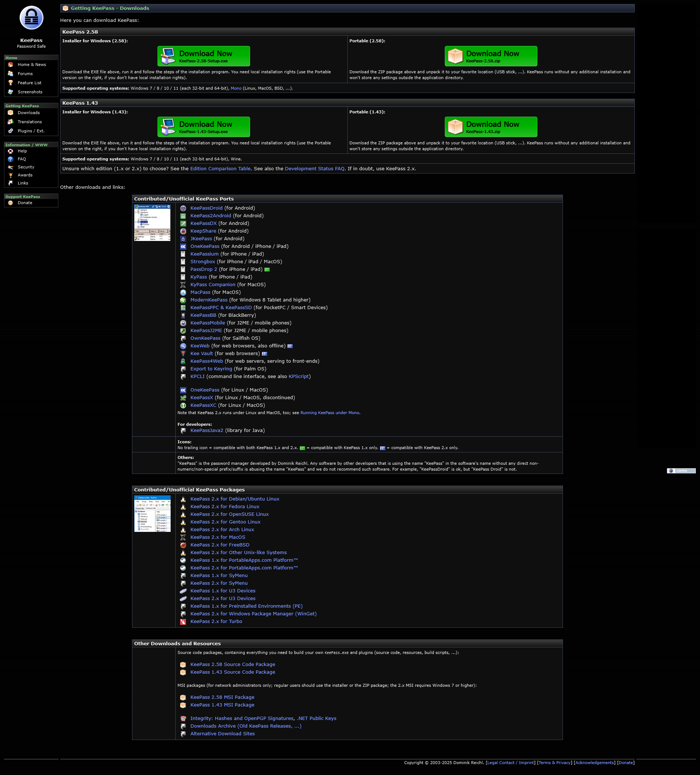Open the Edition Comparison Table link
This screenshot has height=775, width=700.
coord(220,169)
